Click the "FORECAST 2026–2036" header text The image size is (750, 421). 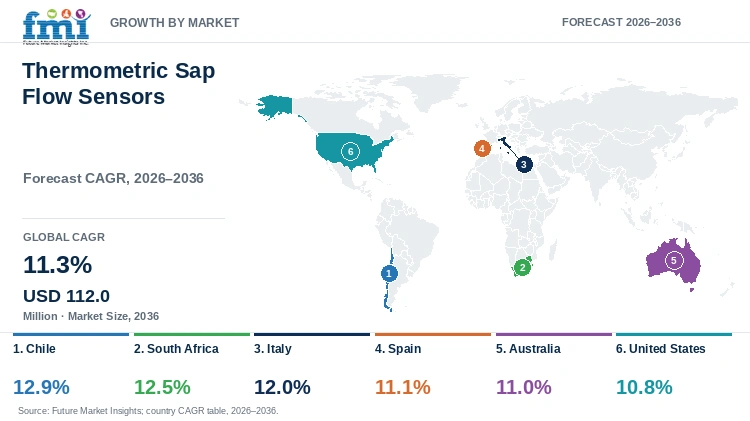[621, 22]
